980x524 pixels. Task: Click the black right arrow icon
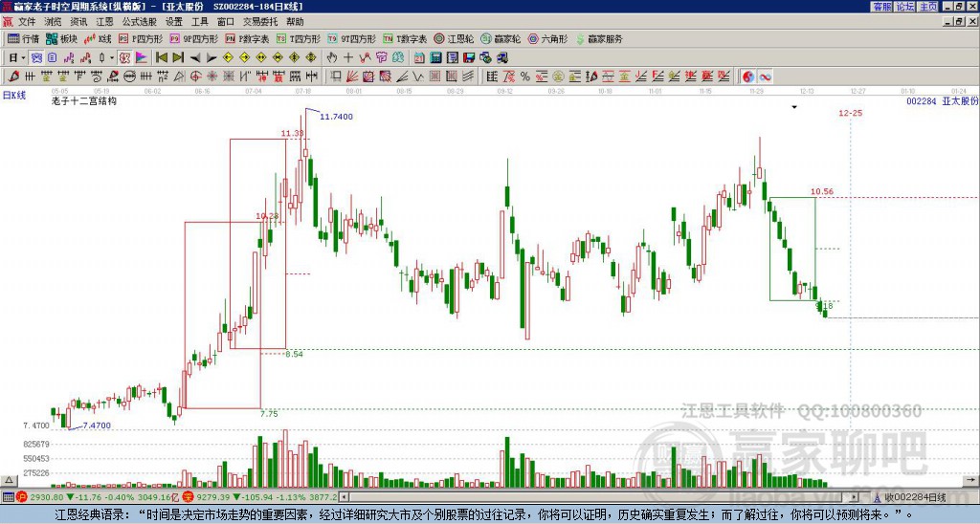pos(212,58)
